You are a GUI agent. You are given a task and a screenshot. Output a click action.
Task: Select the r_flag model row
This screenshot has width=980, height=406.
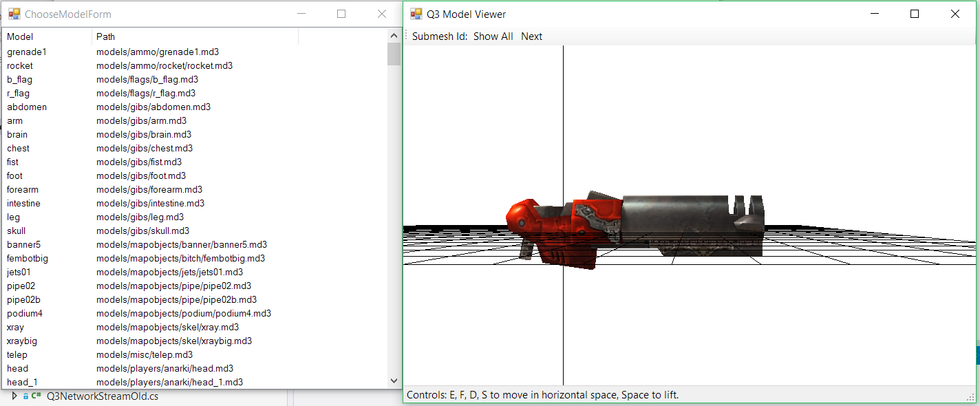[195, 93]
